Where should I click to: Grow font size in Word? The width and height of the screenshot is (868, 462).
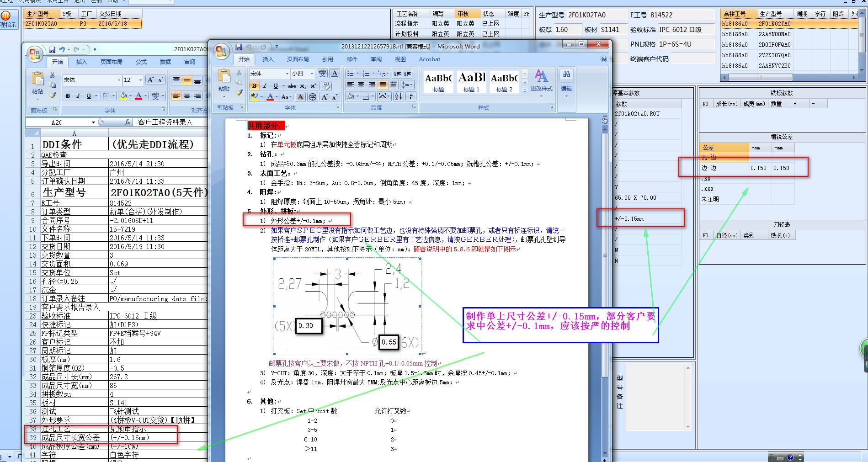click(x=324, y=96)
